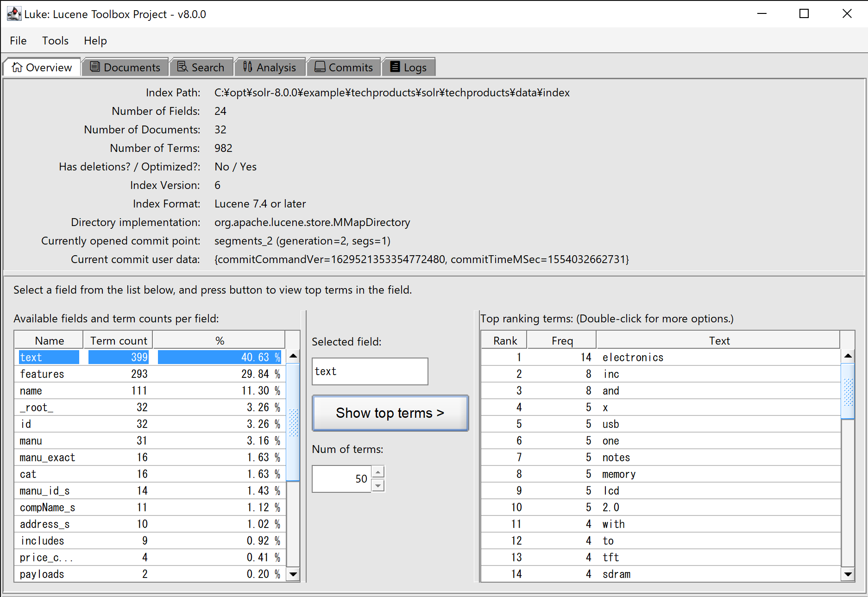Open the Help menu
Screen dimensions: 868x597
[x=95, y=41]
